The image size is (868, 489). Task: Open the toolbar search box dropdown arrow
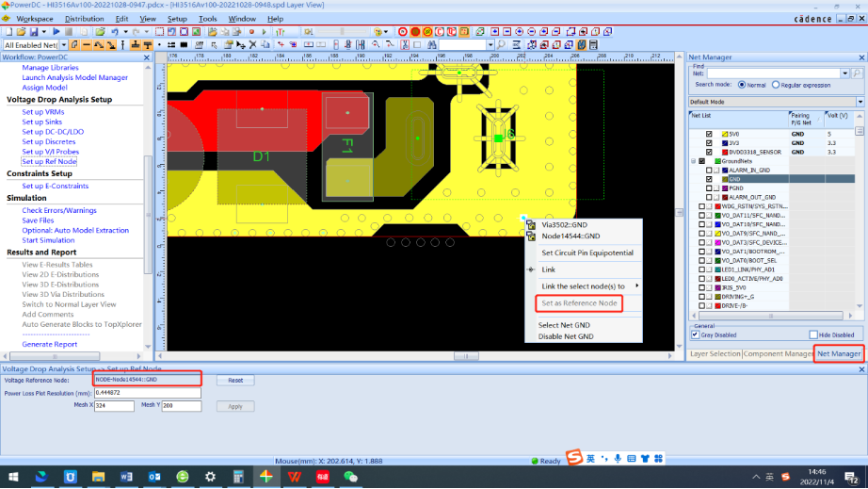coord(490,45)
